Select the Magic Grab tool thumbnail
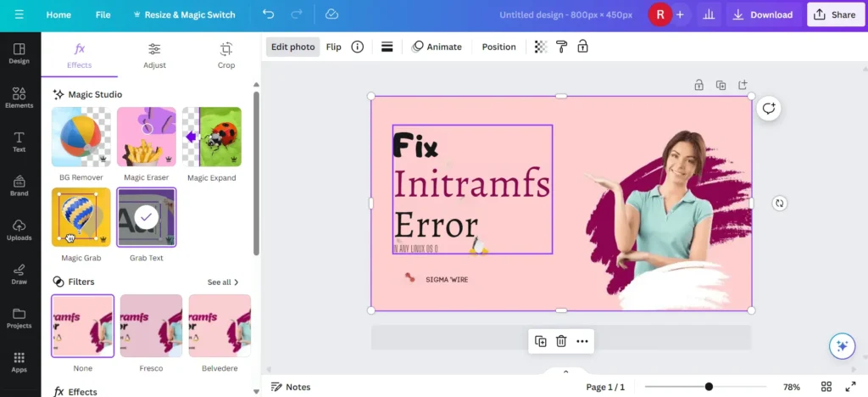 pyautogui.click(x=81, y=217)
